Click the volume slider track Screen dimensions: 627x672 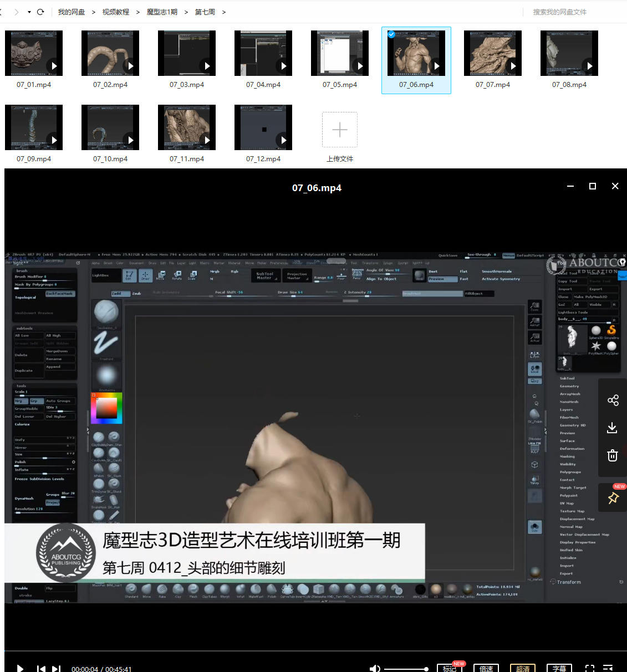click(405, 669)
